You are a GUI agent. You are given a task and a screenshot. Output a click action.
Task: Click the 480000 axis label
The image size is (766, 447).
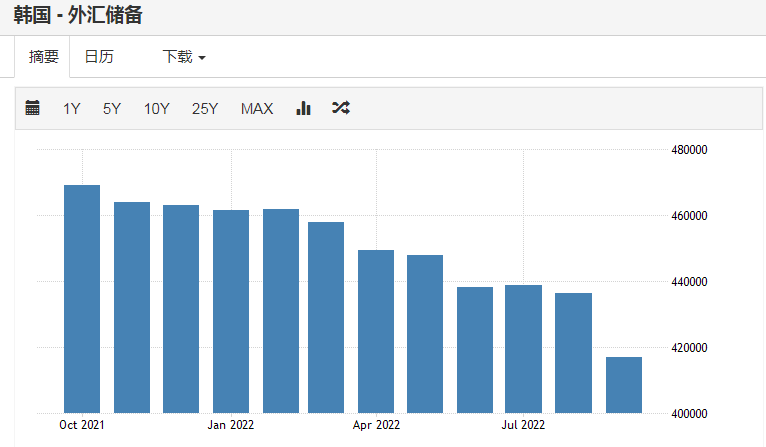click(689, 149)
